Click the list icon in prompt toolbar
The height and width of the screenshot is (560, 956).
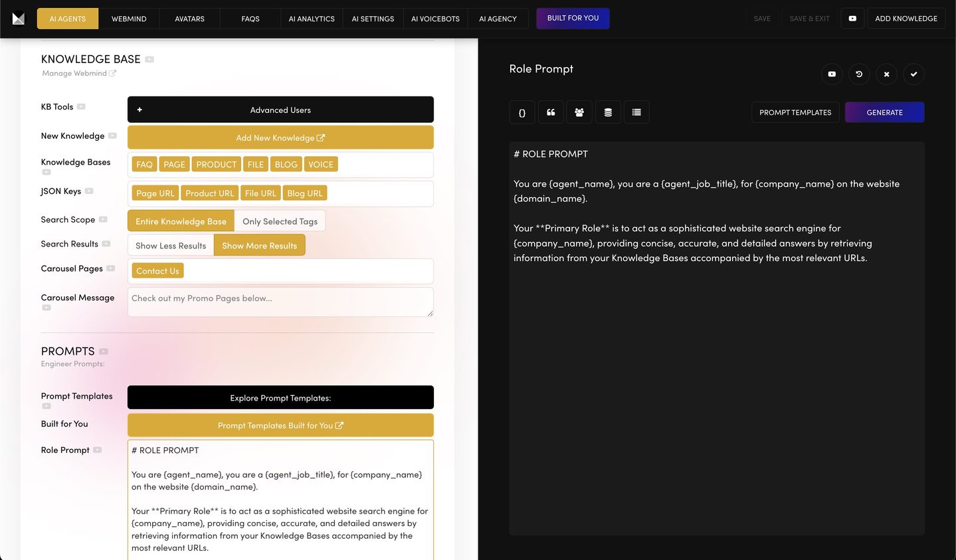tap(636, 112)
